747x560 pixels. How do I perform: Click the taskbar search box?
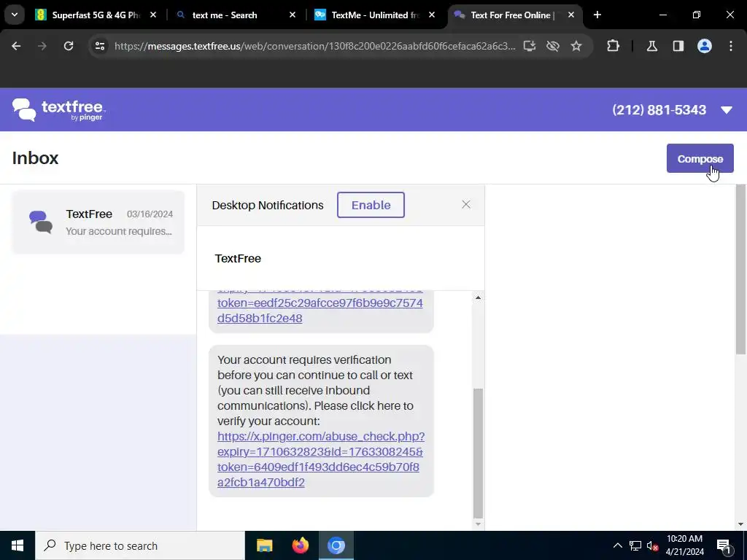140,545
